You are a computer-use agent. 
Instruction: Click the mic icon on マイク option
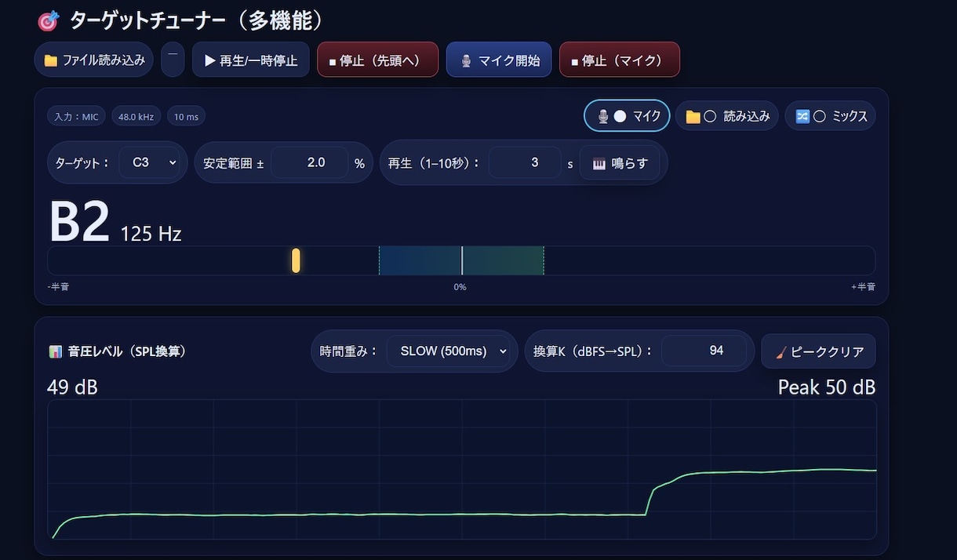click(602, 116)
